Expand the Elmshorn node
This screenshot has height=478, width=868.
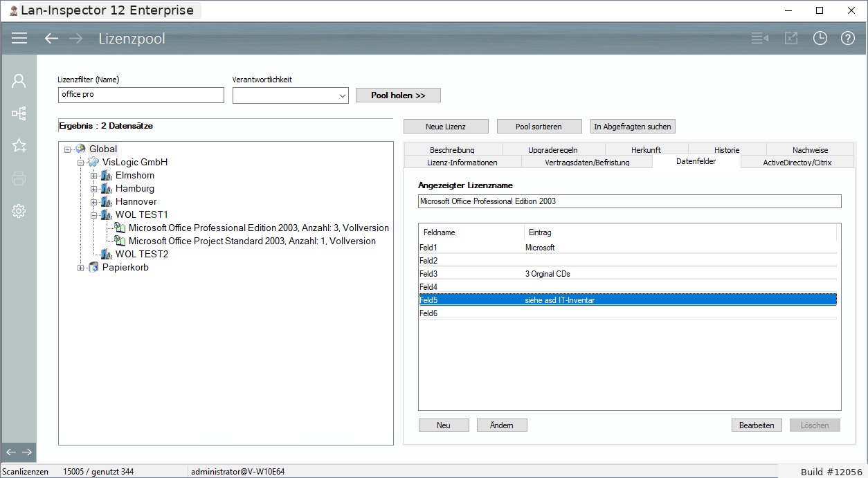pyautogui.click(x=94, y=175)
